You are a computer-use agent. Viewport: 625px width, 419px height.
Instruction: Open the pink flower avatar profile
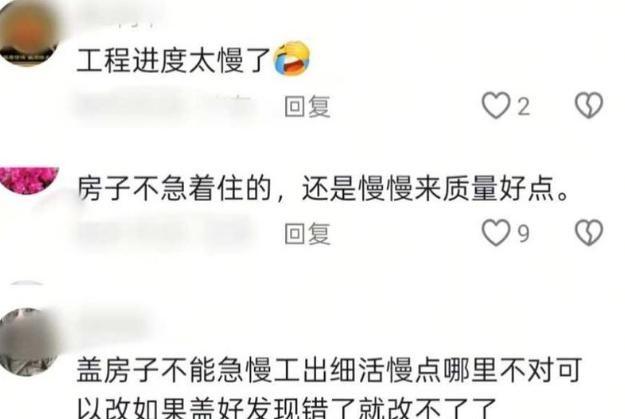pyautogui.click(x=29, y=180)
